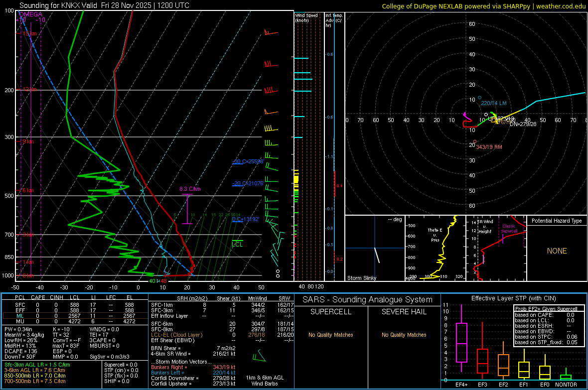The height and width of the screenshot is (390, 588).
Task: Select 700-500mb LR = 7.5 C/km
Action: [35, 381]
